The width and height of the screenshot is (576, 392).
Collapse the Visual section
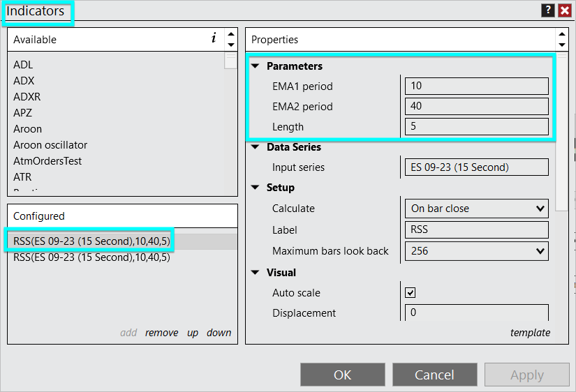(255, 273)
